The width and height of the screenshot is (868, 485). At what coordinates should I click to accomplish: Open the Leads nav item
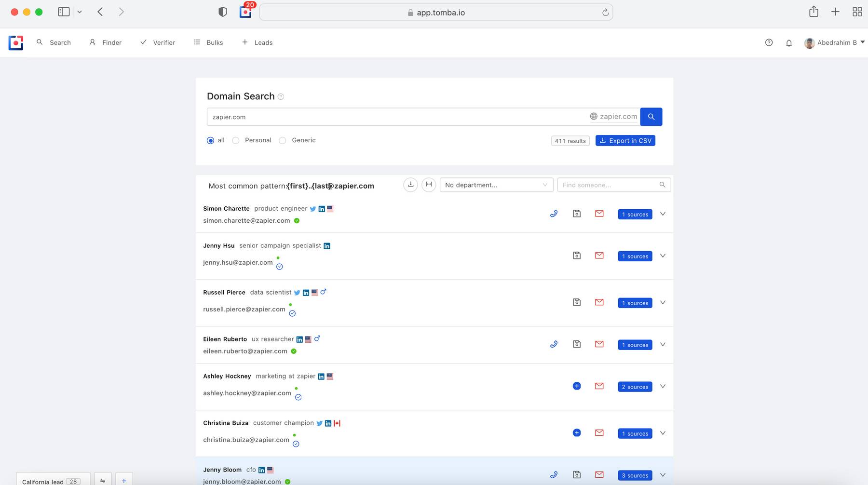(x=257, y=42)
